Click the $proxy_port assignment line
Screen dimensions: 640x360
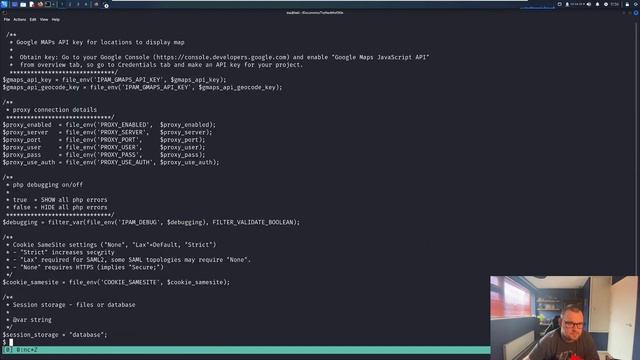coord(104,140)
